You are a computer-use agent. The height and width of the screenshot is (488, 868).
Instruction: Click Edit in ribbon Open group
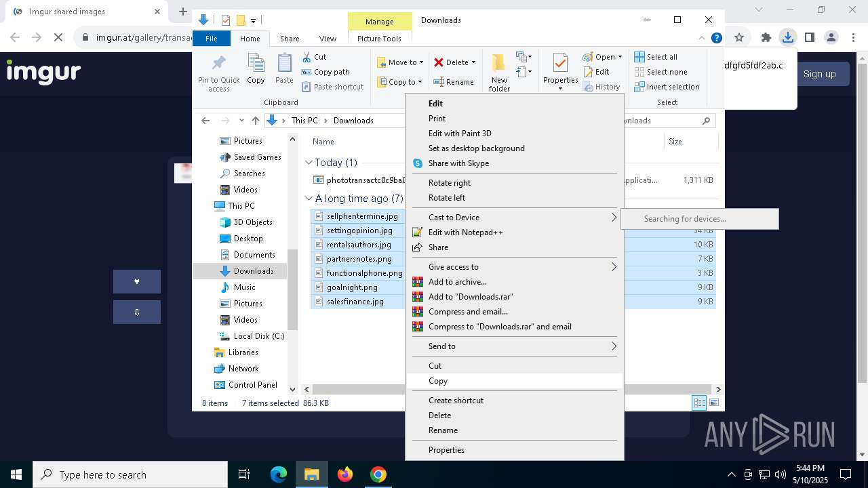point(596,72)
